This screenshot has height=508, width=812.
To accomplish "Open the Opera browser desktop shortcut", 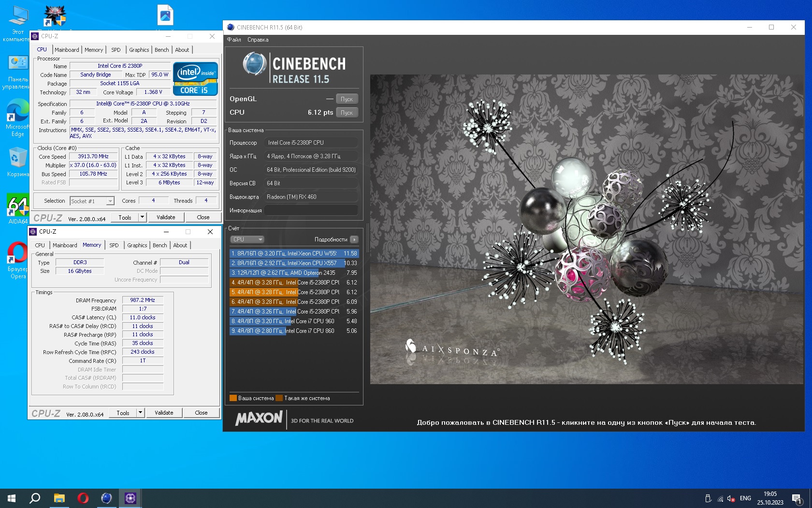I will pos(18,260).
